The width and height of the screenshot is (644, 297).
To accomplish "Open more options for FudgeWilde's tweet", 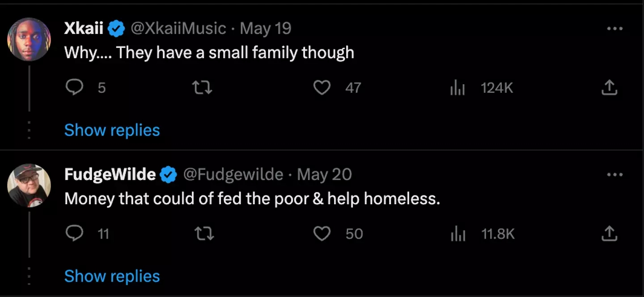I will 614,175.
